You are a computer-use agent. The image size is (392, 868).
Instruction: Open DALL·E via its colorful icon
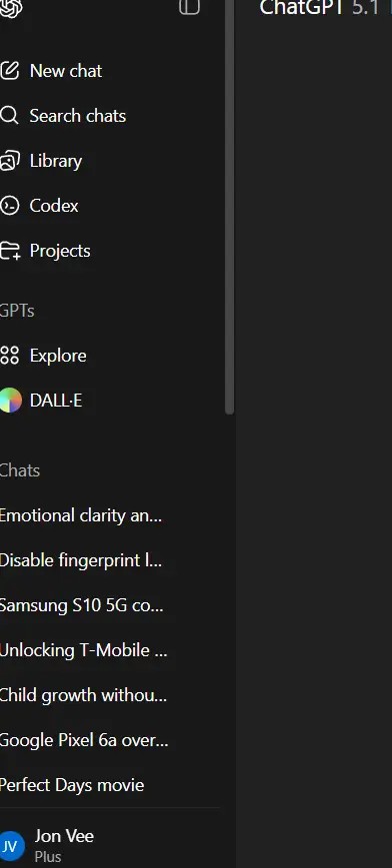pyautogui.click(x=11, y=401)
